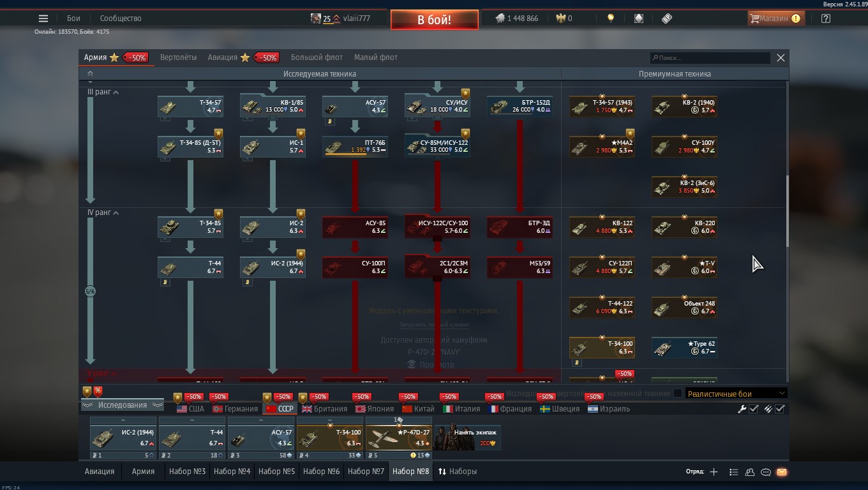Click the Golden Eagles currency icon
Screen dimensions: 868x490
[x=562, y=19]
